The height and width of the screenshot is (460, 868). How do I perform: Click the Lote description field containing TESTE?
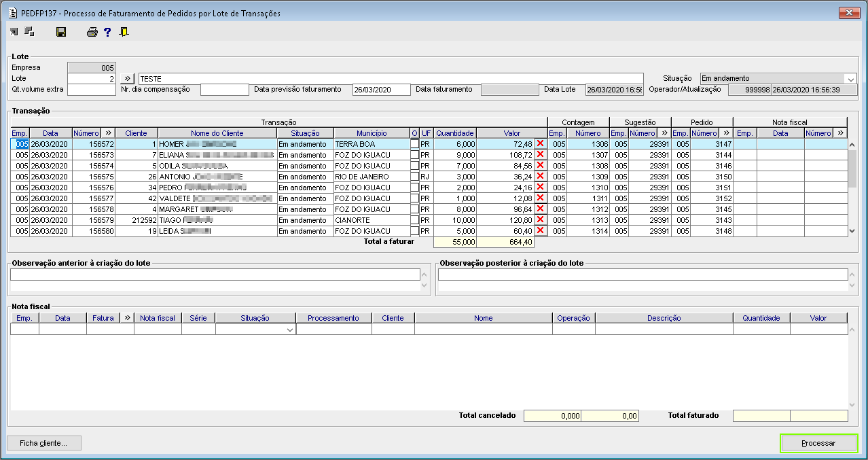tap(391, 79)
